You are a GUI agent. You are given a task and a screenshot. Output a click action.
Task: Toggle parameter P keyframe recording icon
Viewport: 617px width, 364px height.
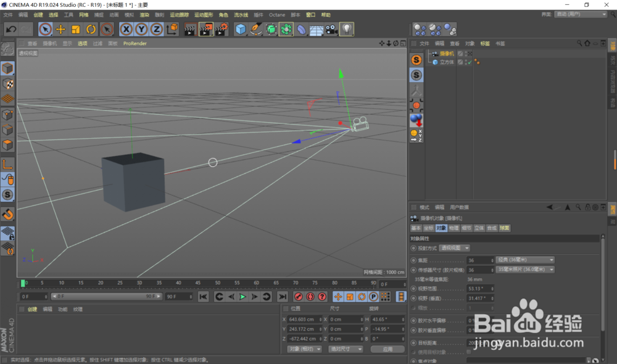pyautogui.click(x=373, y=297)
